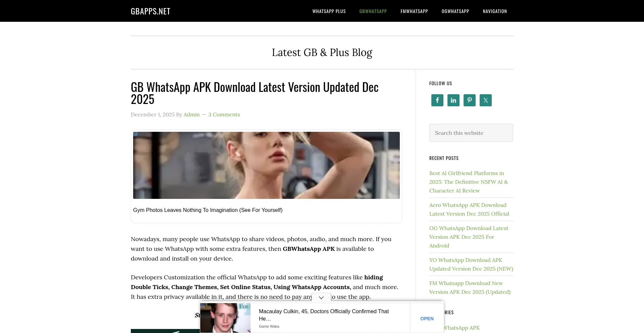Screen dimensions: 644x333
Task: Open OGWhatsApp from the header menu
Action: 455,11
